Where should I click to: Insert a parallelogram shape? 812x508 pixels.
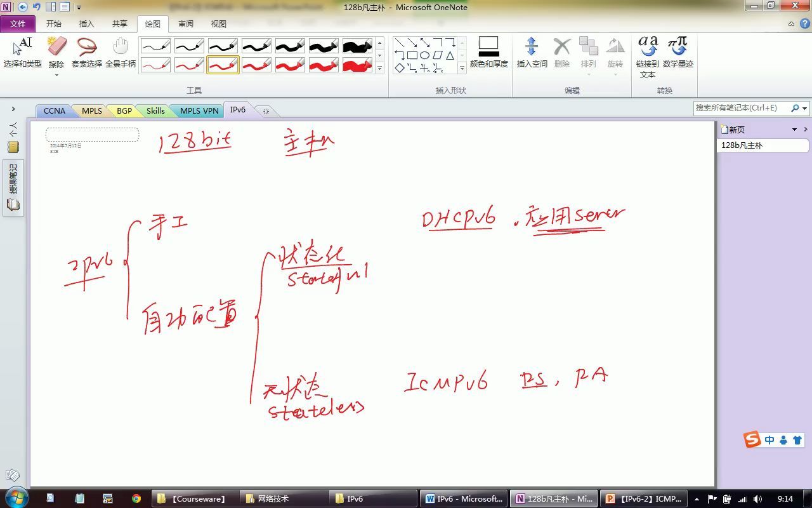437,55
